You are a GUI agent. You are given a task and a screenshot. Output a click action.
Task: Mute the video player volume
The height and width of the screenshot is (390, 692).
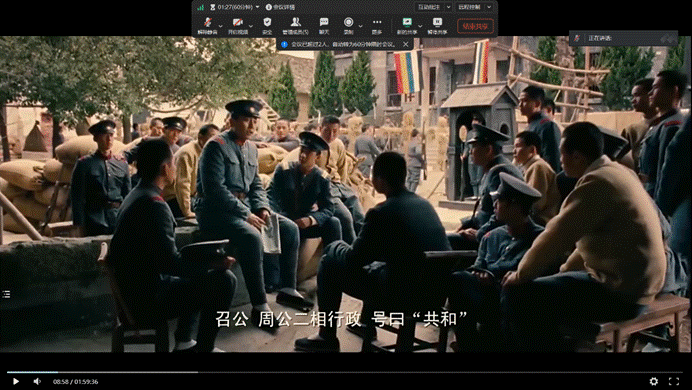(x=38, y=381)
